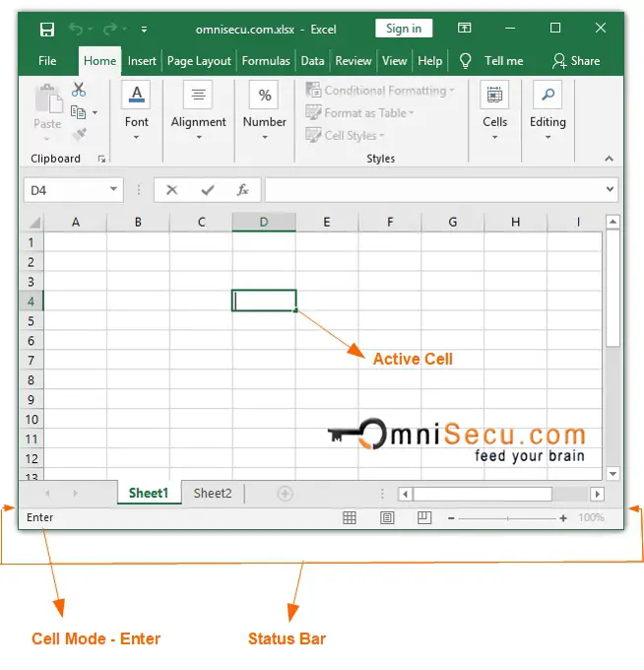The height and width of the screenshot is (670, 644).
Task: Open the Page Layout tab
Action: pos(199,61)
